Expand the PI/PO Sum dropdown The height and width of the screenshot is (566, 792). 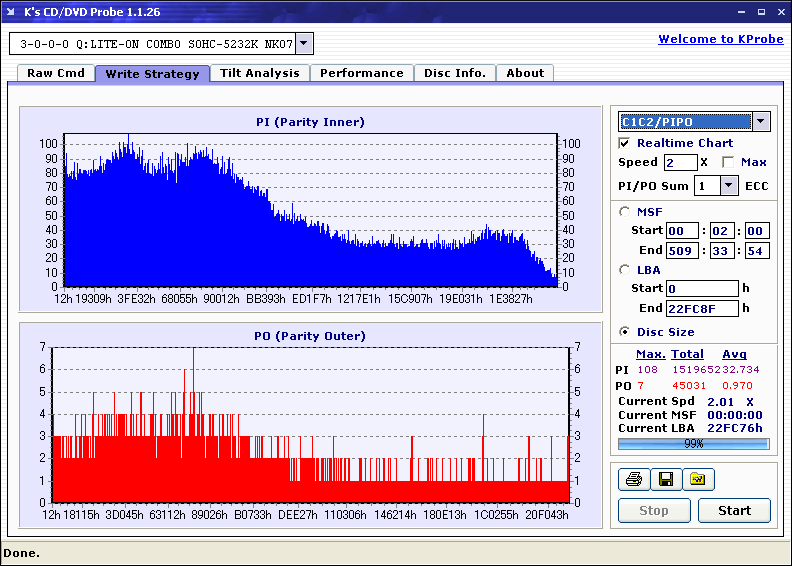(x=728, y=186)
